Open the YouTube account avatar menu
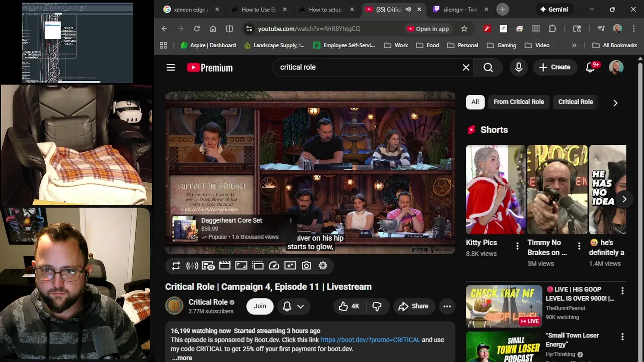644x362 pixels. (x=616, y=67)
